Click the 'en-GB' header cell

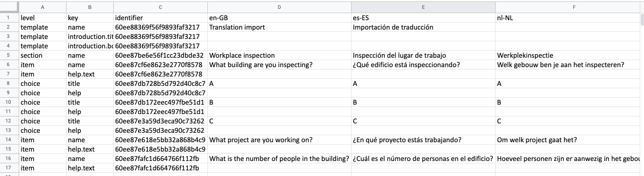coord(279,18)
